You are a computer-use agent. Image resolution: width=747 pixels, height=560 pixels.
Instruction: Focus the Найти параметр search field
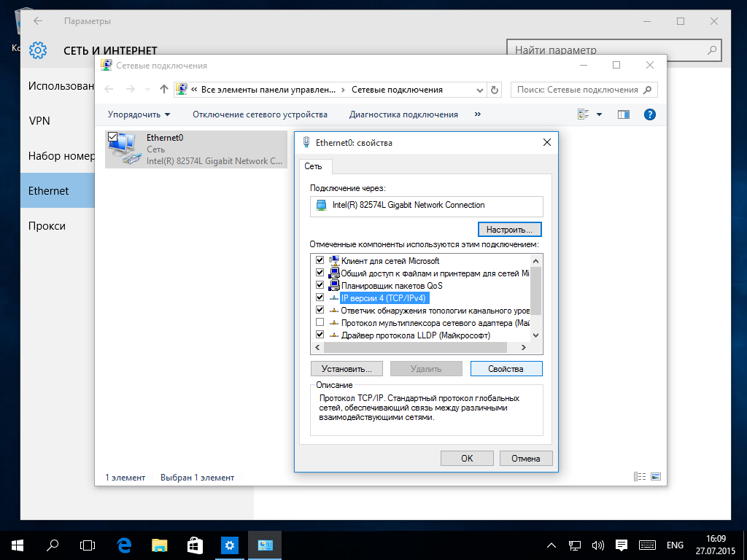point(614,50)
